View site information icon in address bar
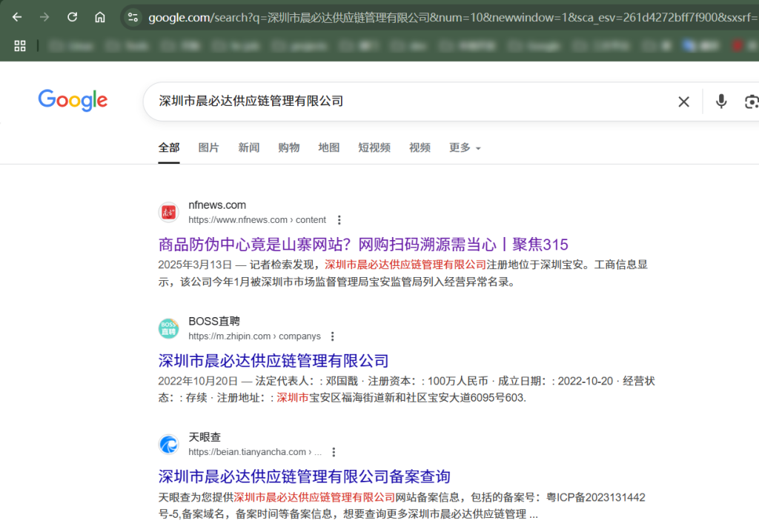The width and height of the screenshot is (759, 532). click(133, 18)
